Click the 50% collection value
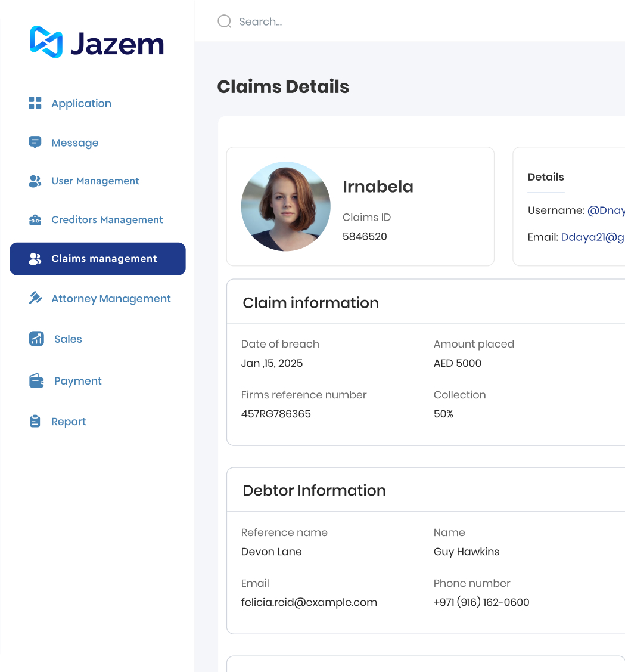Image resolution: width=625 pixels, height=672 pixels. tap(443, 414)
